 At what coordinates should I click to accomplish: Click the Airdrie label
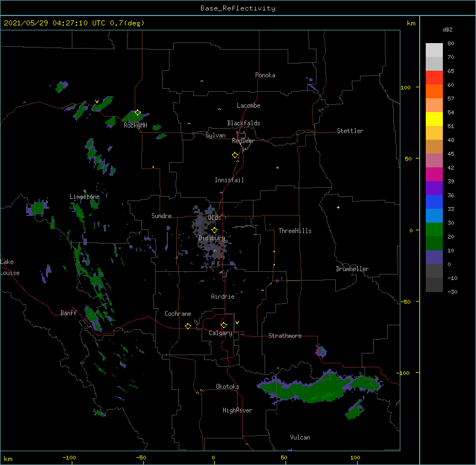click(223, 297)
